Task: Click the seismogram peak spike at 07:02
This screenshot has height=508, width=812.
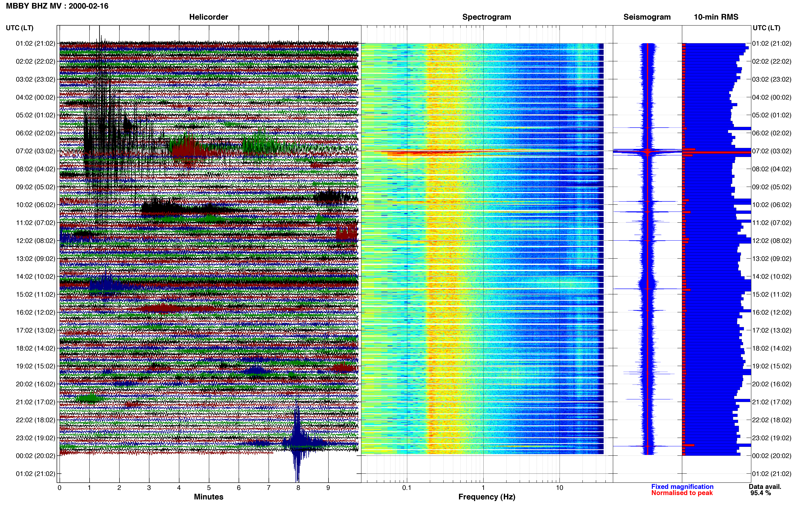Action: (x=647, y=152)
